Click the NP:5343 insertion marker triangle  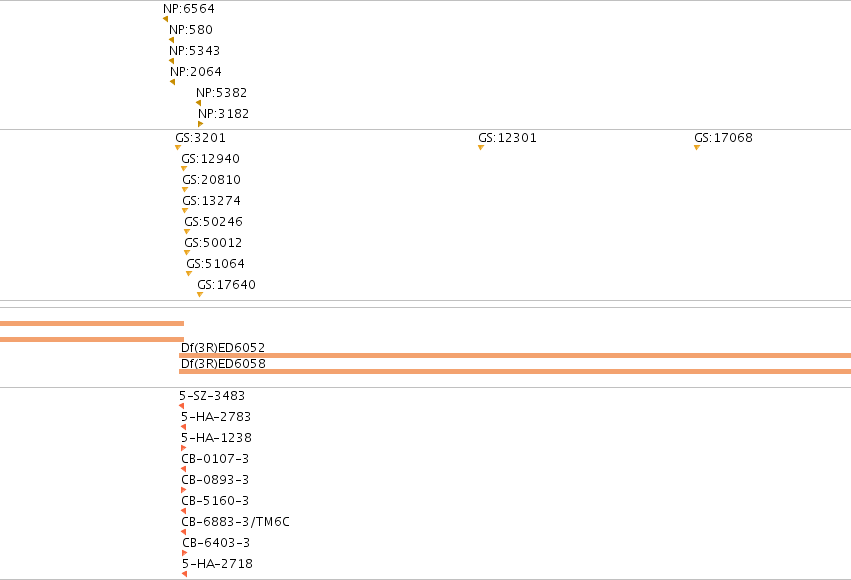tap(172, 61)
